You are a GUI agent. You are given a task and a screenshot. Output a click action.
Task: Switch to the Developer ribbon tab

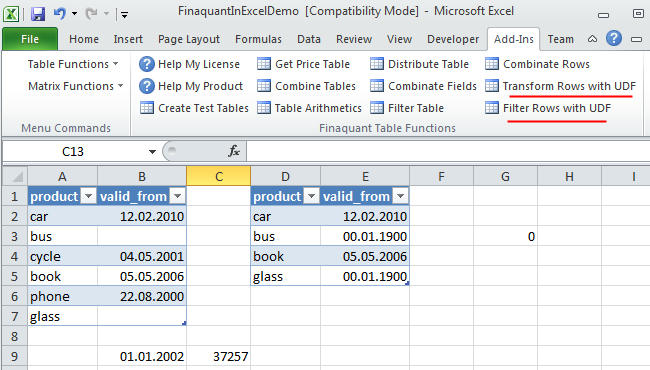[x=453, y=39]
